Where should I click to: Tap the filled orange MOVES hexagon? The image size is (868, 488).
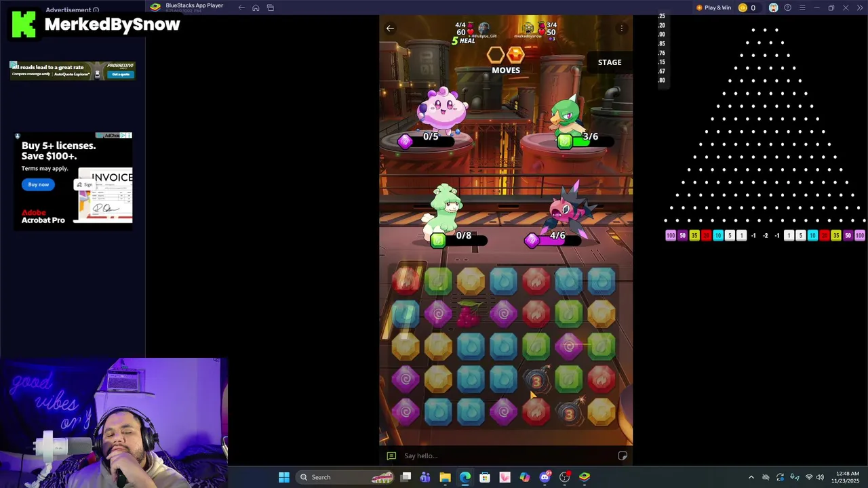click(x=515, y=55)
